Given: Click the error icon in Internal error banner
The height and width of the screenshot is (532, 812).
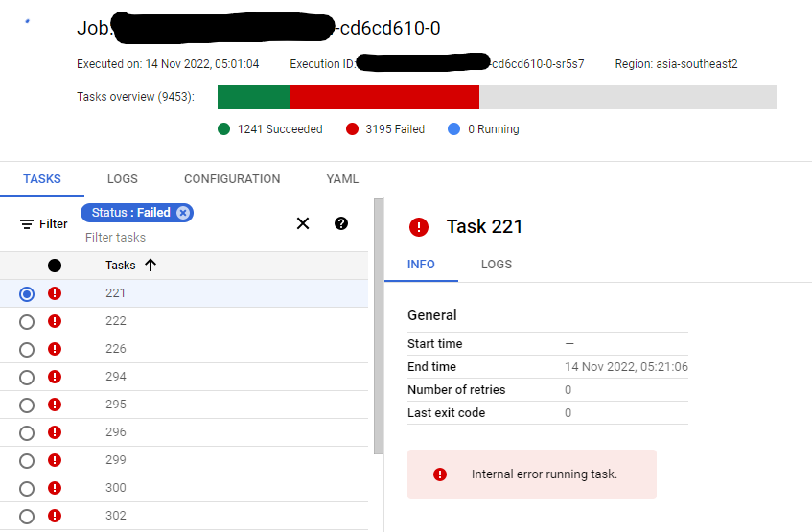Looking at the screenshot, I should click(x=440, y=474).
